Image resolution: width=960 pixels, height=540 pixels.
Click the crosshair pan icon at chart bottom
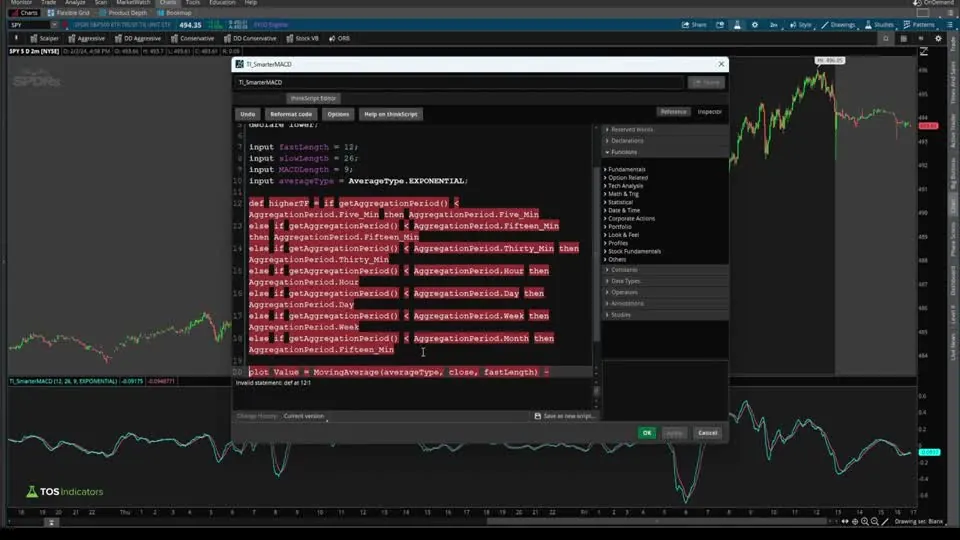click(x=855, y=522)
